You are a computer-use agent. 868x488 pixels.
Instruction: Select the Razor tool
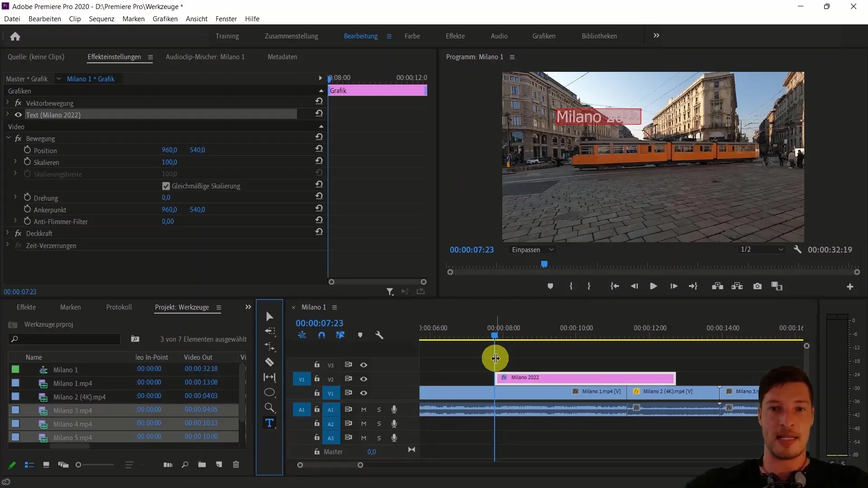269,362
